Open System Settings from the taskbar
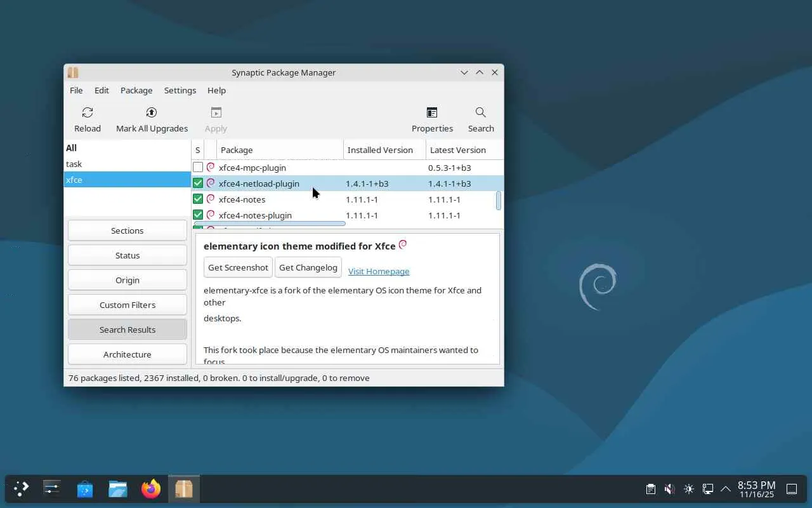Image resolution: width=812 pixels, height=508 pixels. (52, 488)
